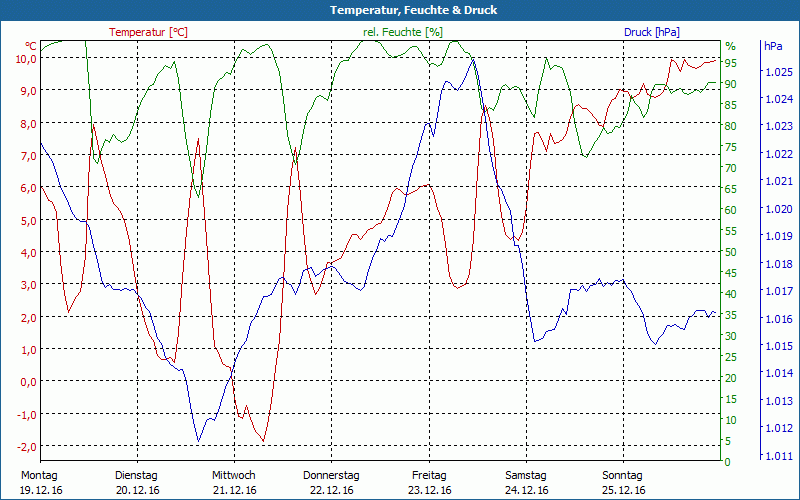The width and height of the screenshot is (800, 500).
Task: Select the 'Montag' day label
Action: click(x=39, y=476)
